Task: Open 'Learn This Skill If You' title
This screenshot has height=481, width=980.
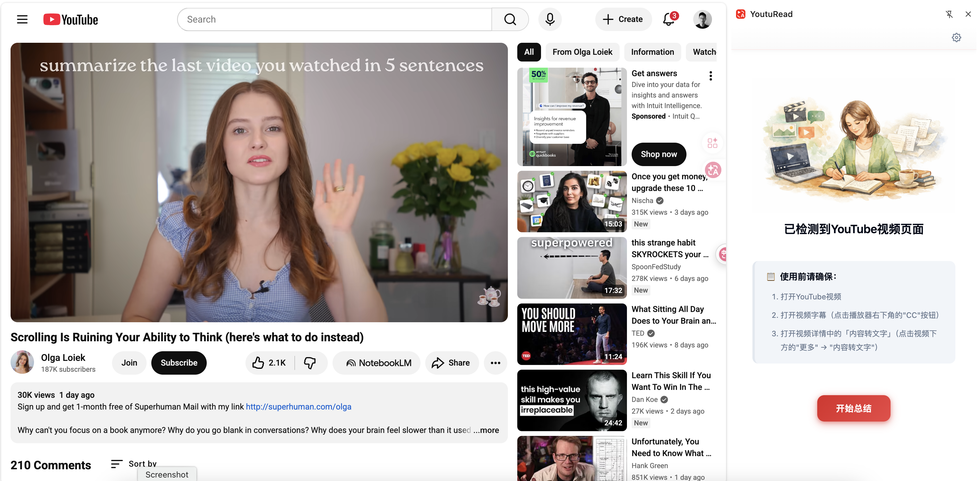Action: tap(671, 381)
